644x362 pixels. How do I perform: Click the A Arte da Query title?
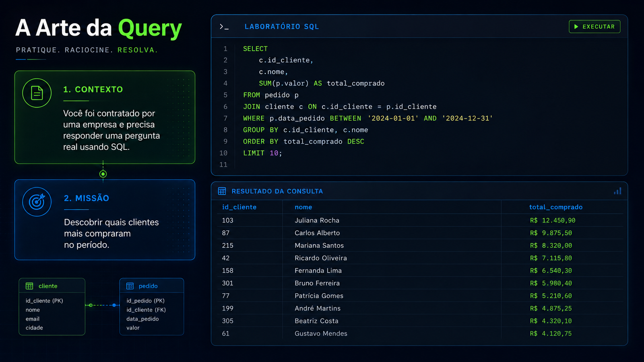99,28
